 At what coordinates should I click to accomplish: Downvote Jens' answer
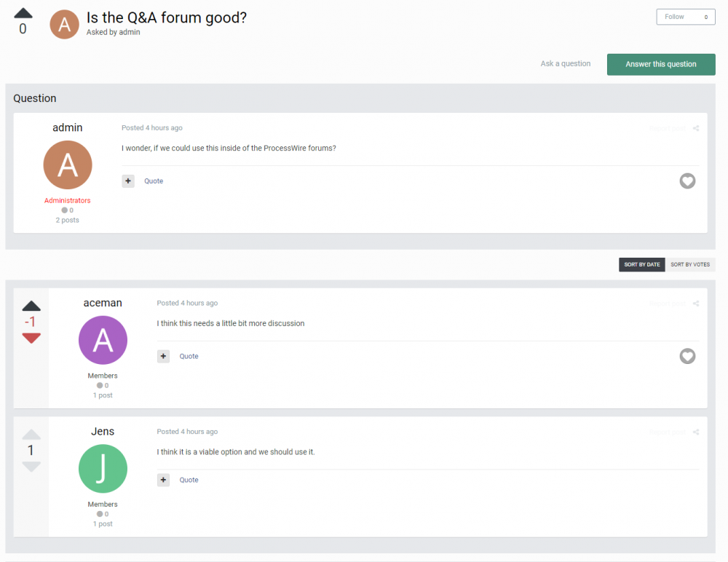coord(31,466)
